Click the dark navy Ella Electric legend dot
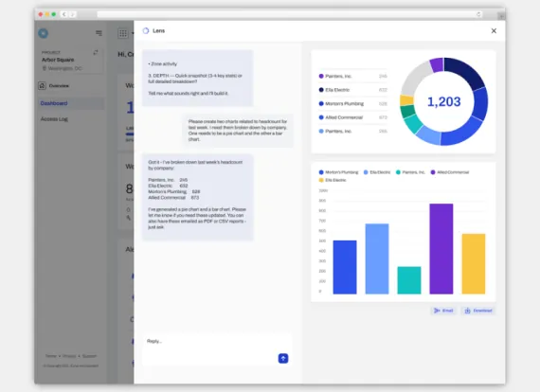Image resolution: width=540 pixels, height=392 pixels. [321, 90]
